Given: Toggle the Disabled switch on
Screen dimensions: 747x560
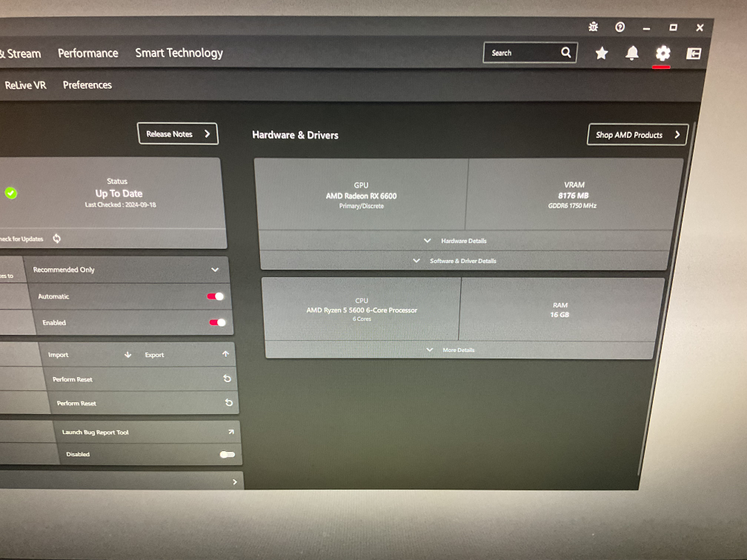Looking at the screenshot, I should pyautogui.click(x=228, y=454).
